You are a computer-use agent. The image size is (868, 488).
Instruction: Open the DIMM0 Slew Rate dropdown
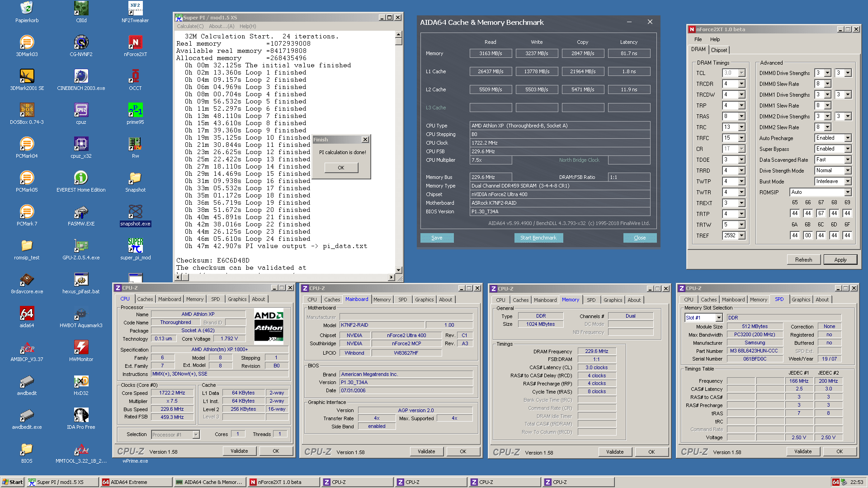[x=827, y=84]
